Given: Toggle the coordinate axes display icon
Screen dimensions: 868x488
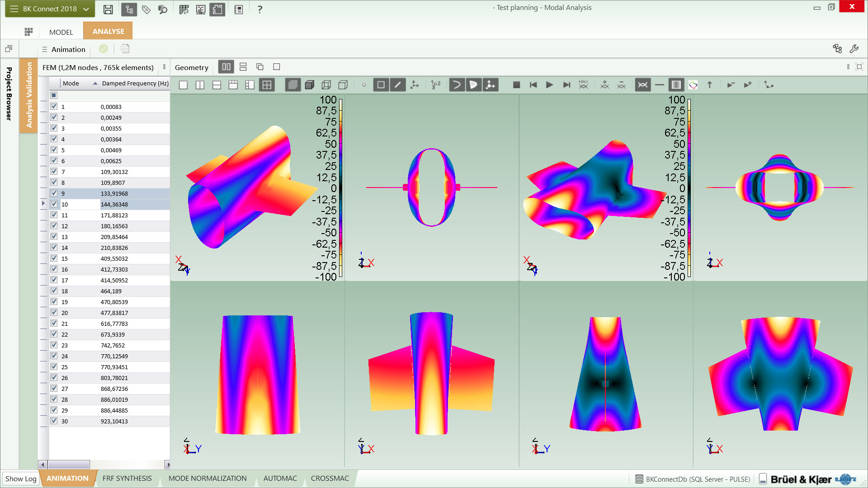Looking at the screenshot, I should [x=414, y=85].
